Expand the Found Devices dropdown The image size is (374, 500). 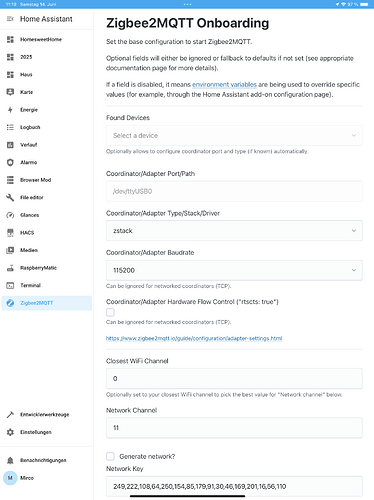point(234,135)
